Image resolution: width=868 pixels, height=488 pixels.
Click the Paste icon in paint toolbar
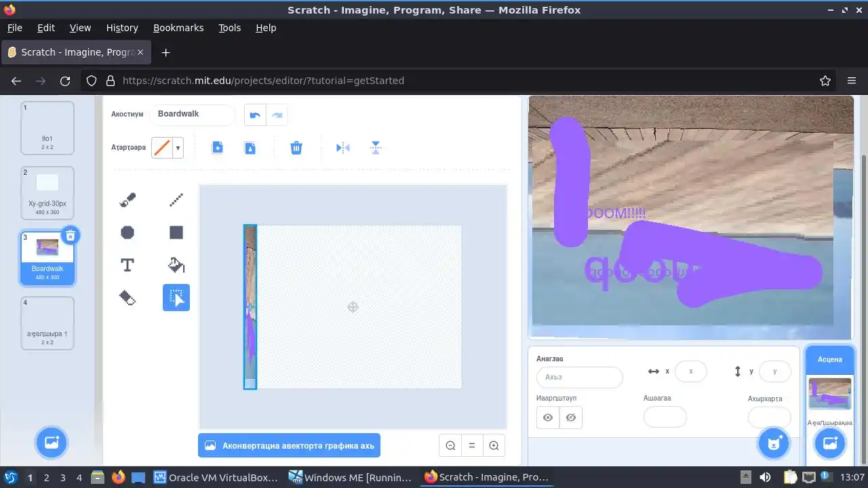pos(250,148)
